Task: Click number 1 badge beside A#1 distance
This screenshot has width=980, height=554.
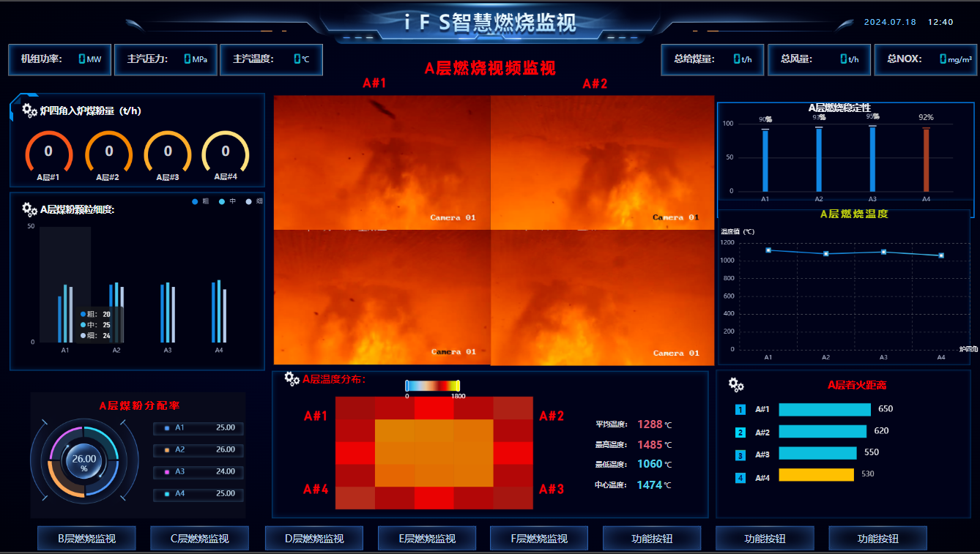Action: [x=740, y=410]
